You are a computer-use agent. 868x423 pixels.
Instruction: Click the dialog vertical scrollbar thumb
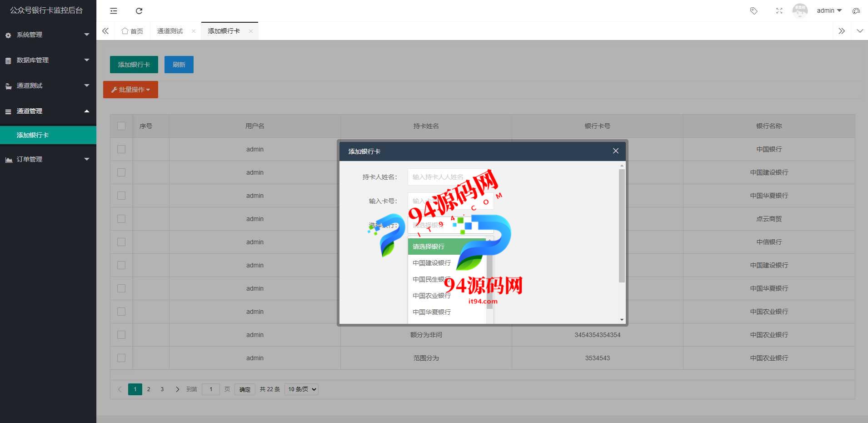[622, 226]
